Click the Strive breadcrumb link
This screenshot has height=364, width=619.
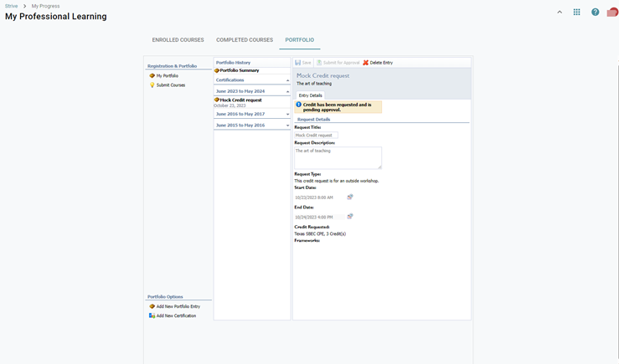coord(11,6)
